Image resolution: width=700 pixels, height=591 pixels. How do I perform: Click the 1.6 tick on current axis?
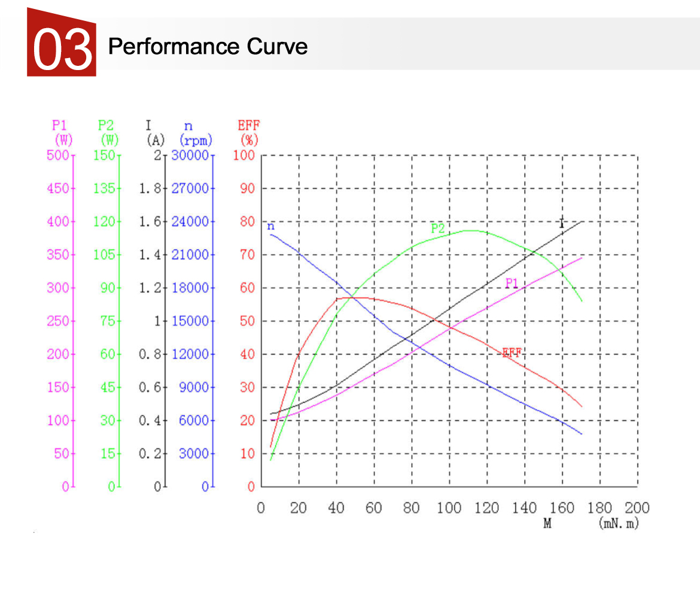pos(150,222)
